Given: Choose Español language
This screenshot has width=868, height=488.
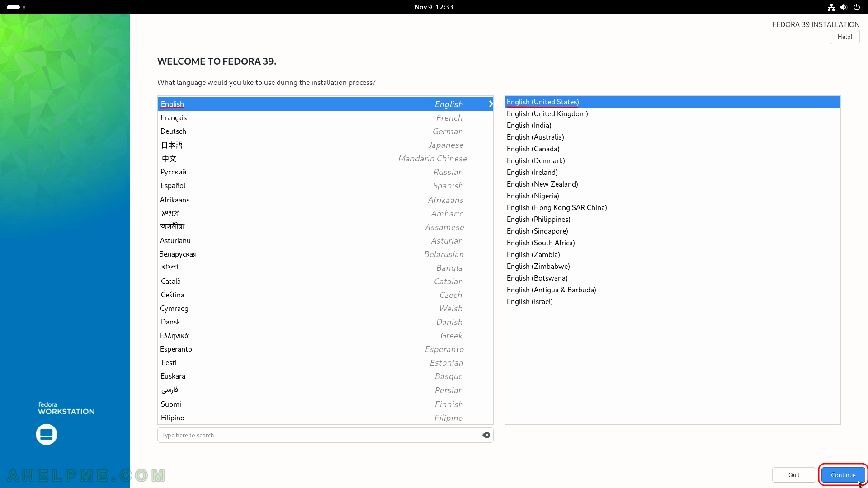Looking at the screenshot, I should click(x=325, y=185).
